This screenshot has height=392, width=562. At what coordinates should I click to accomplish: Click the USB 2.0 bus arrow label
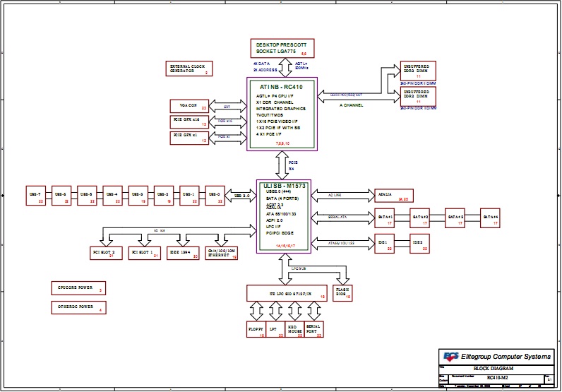[x=242, y=196]
